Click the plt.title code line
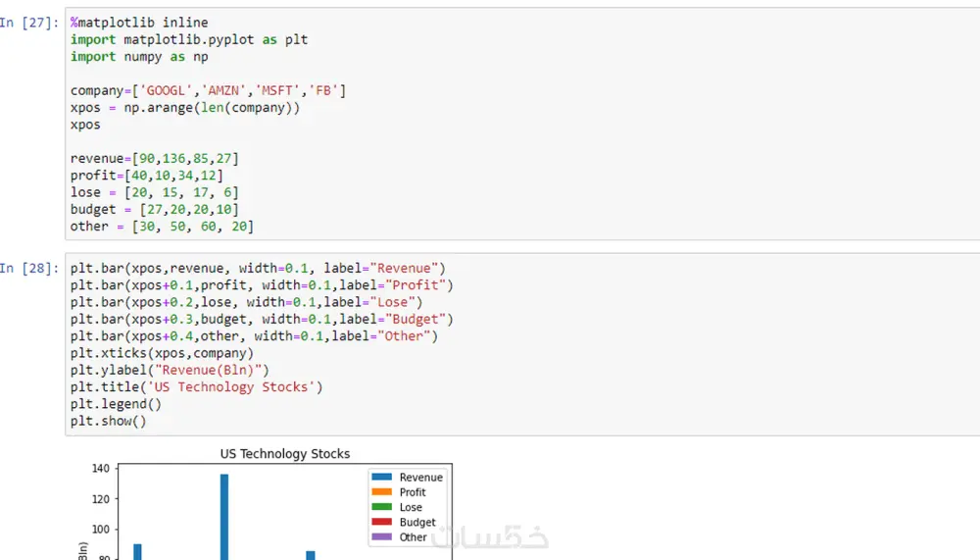 coord(196,386)
